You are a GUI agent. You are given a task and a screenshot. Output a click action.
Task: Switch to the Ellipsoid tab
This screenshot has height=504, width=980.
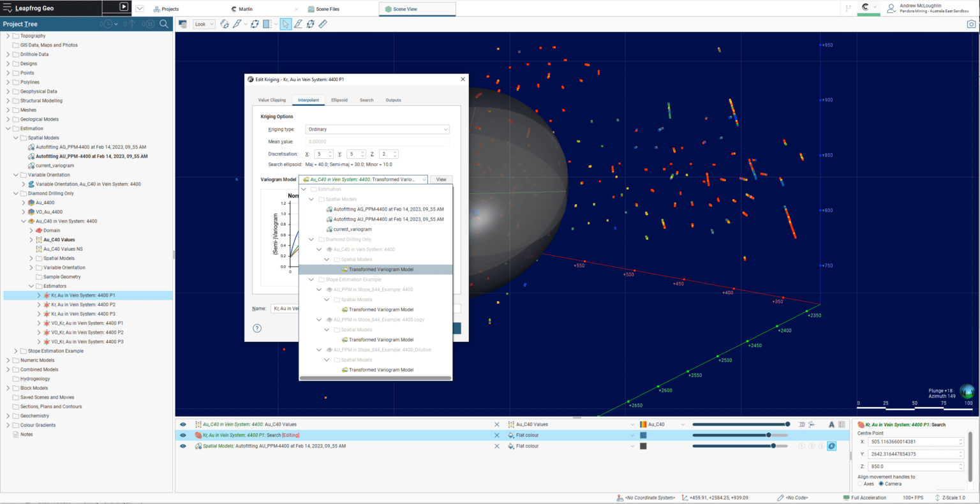click(x=339, y=100)
